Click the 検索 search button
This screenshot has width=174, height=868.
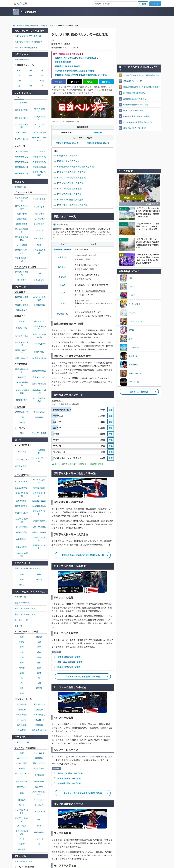(x=143, y=4)
